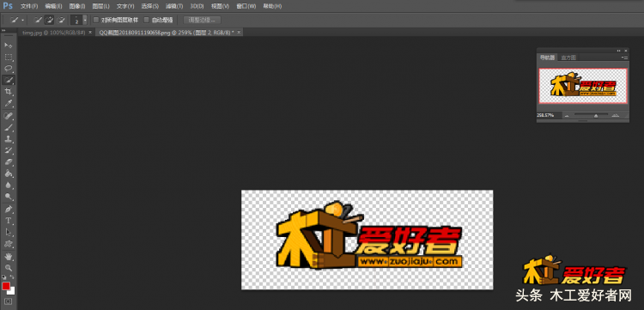Select the Paint Bucket tool
The image size is (644, 310).
pos(9,173)
